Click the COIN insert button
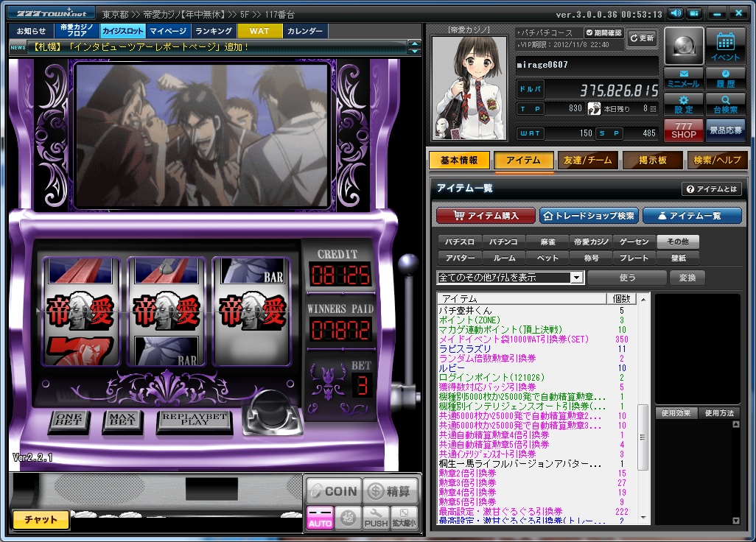The width and height of the screenshot is (756, 542). point(334,491)
